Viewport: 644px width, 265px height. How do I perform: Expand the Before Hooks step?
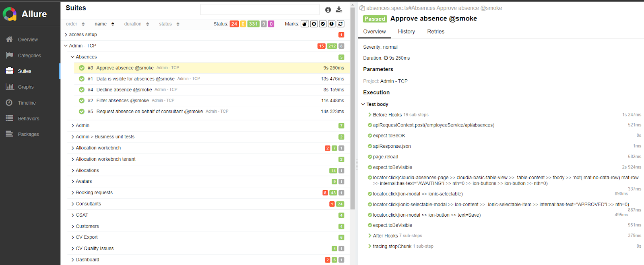click(x=369, y=115)
